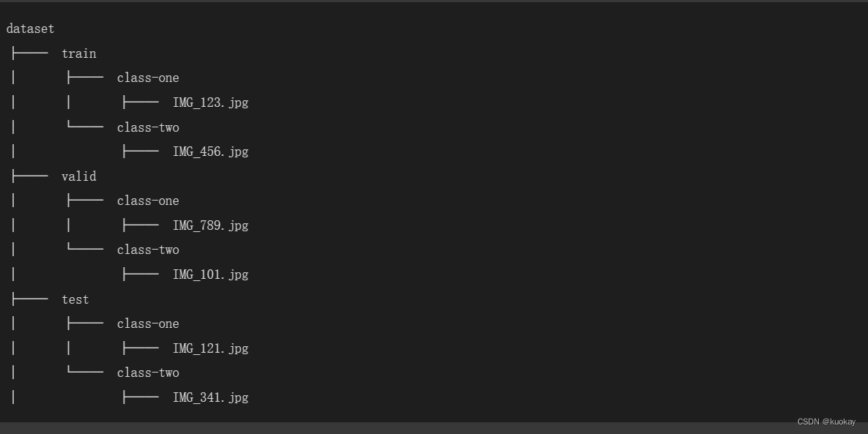Click class-two under the valid folder
The height and width of the screenshot is (434, 868).
pos(148,250)
